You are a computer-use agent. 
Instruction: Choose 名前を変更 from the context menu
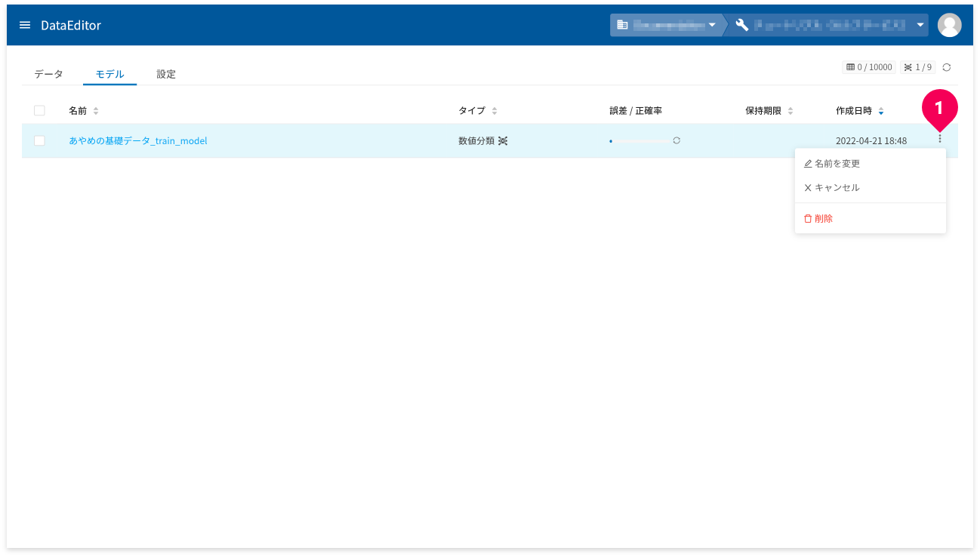(x=870, y=163)
